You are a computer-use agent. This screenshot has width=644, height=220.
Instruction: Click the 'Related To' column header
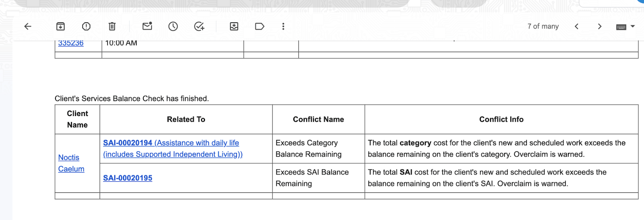[x=186, y=119]
